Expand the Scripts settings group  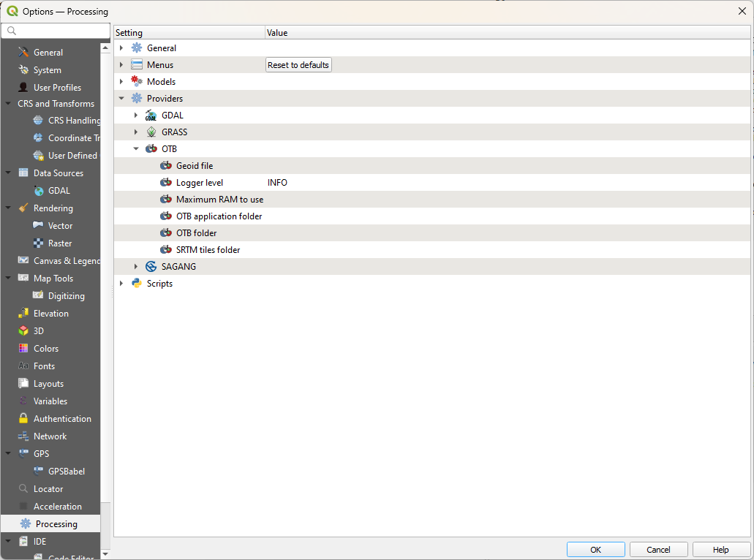coord(121,284)
